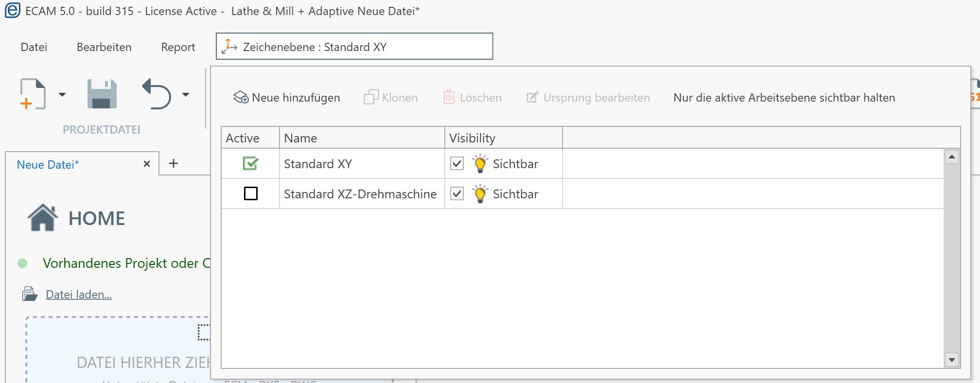Select the Standard XZ-Drehmaschine name cell

(x=362, y=194)
